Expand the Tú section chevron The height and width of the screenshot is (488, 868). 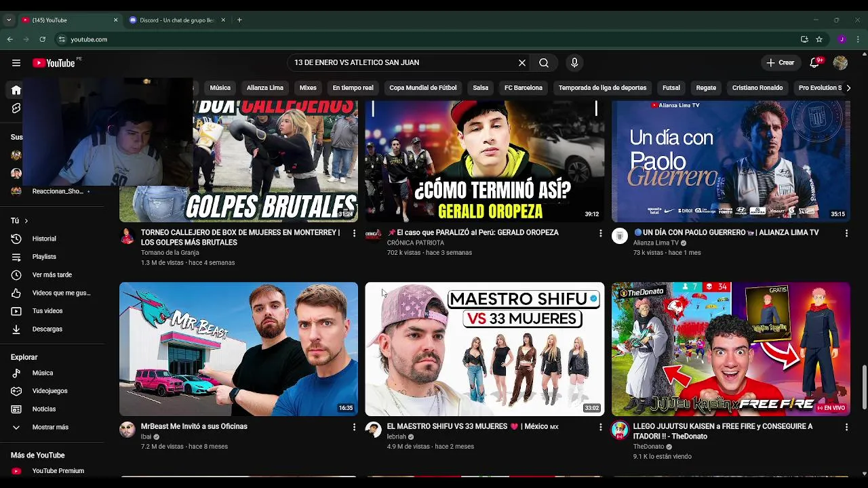26,221
